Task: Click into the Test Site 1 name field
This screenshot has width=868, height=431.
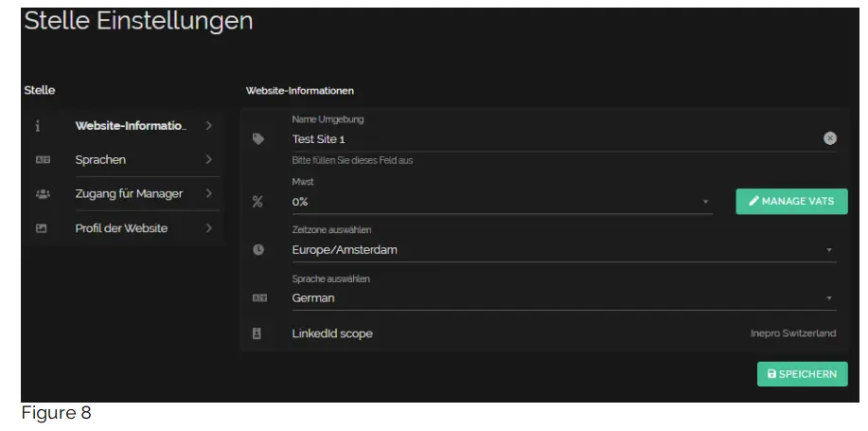Action: (549, 139)
